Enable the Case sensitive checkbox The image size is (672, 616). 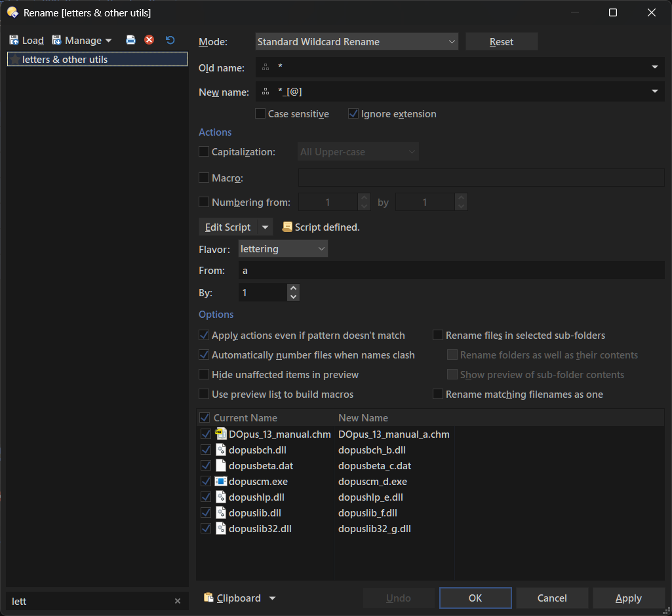260,114
